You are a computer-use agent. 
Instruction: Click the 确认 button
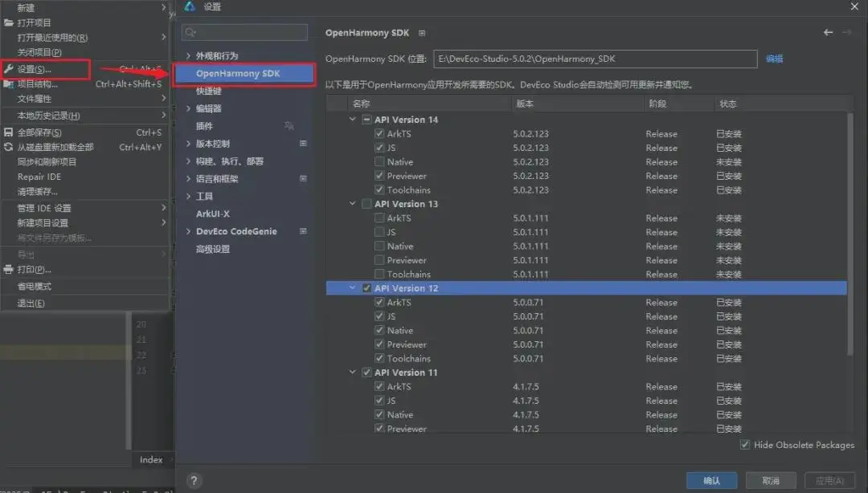point(711,480)
